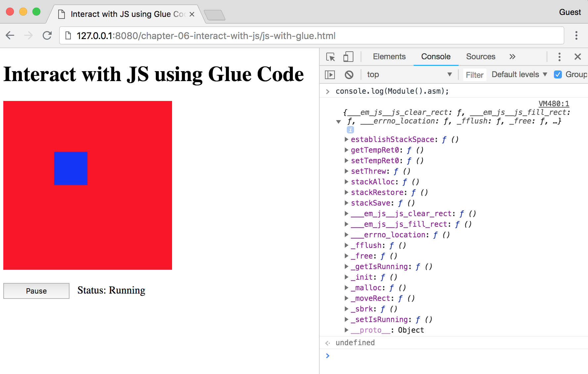Screen dimensions: 588x374
Task: Click the blue rectangle on the canvas
Action: (x=71, y=168)
